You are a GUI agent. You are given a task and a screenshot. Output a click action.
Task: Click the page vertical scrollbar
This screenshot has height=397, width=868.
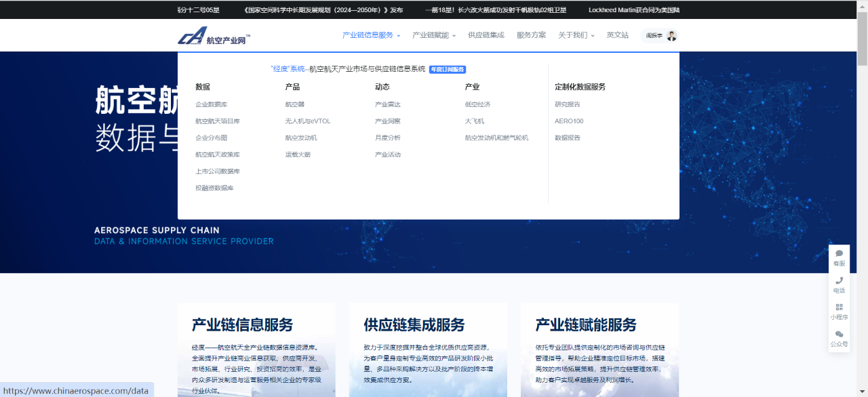point(862,203)
